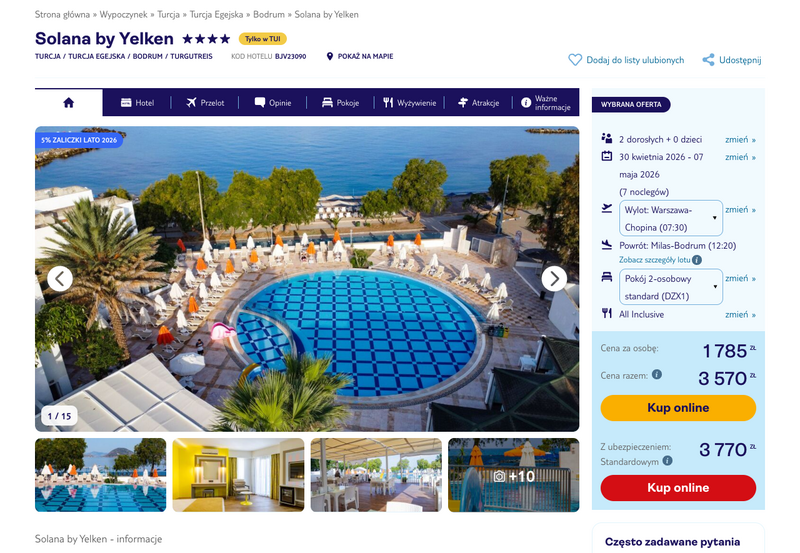
Task: Add hotel to favorites via the heart icon
Action: (x=575, y=60)
